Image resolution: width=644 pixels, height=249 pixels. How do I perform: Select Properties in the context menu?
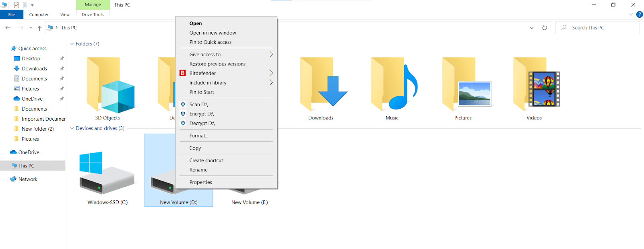pos(200,182)
